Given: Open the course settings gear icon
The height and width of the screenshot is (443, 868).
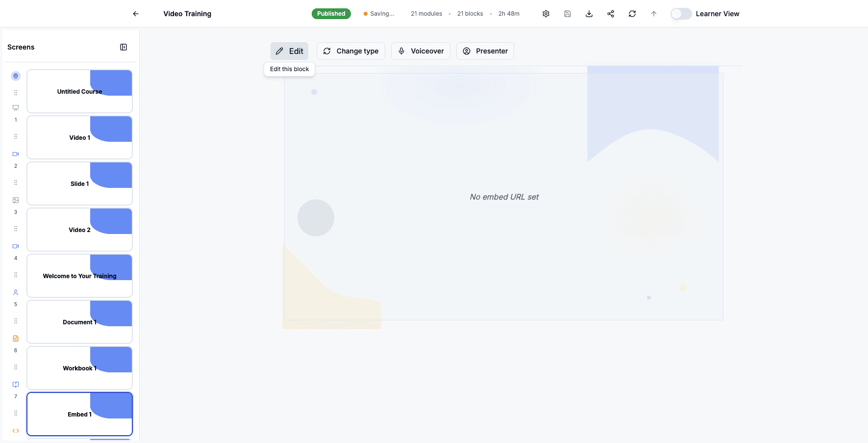Looking at the screenshot, I should point(546,13).
